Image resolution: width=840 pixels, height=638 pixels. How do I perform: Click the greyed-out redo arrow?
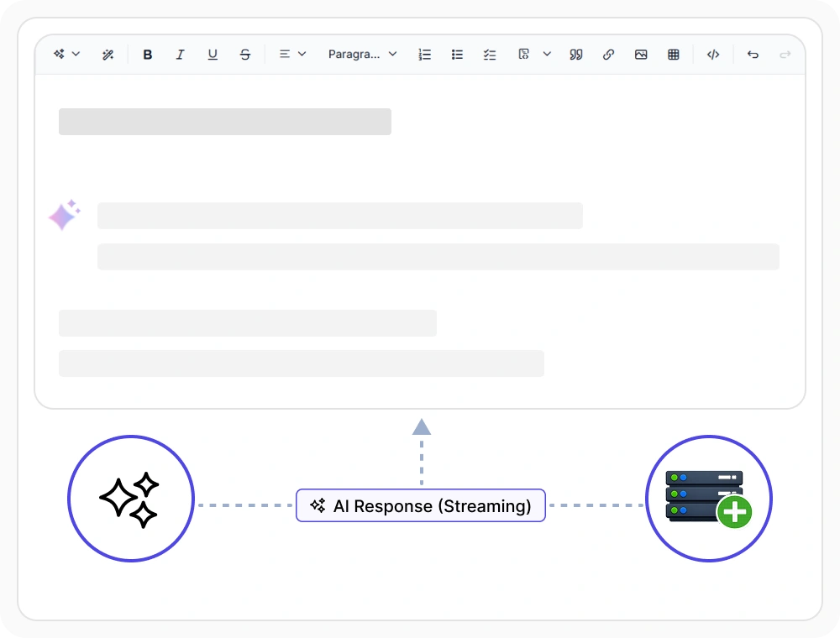pos(785,55)
